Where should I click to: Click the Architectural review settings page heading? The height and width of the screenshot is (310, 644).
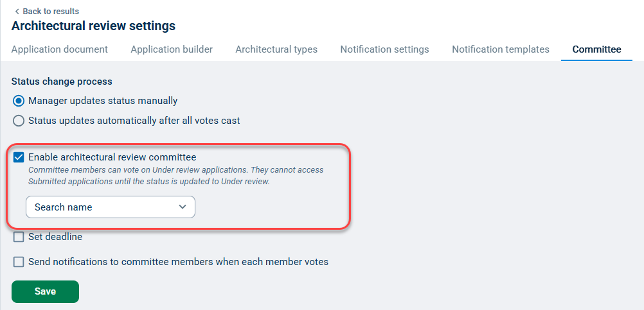pos(93,26)
